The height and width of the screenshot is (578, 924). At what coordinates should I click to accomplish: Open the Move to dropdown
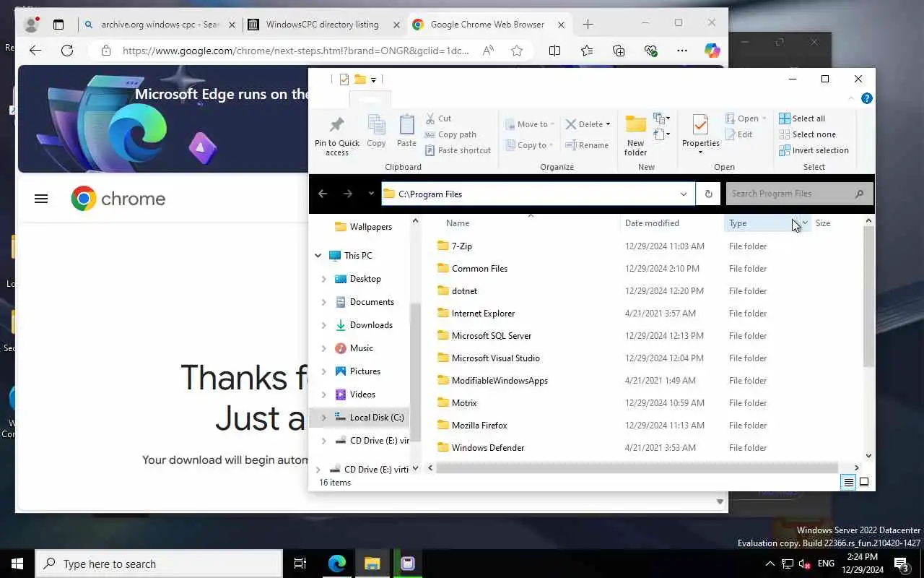[x=530, y=124]
